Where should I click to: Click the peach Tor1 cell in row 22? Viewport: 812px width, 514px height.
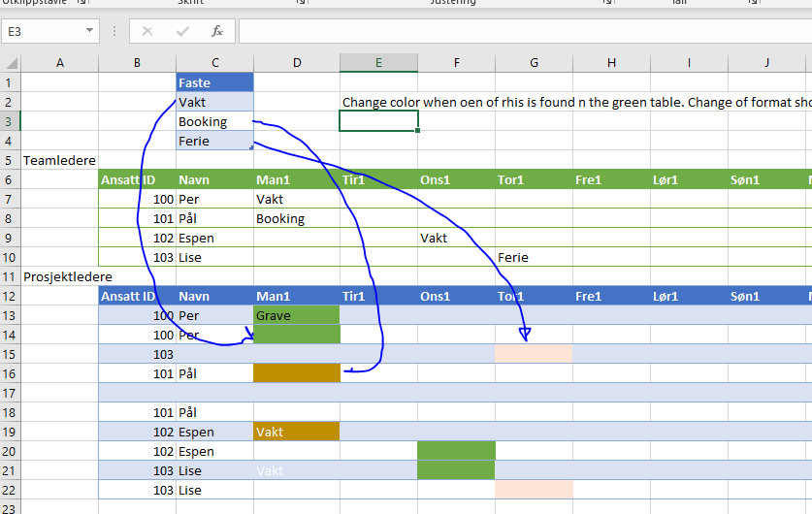534,490
